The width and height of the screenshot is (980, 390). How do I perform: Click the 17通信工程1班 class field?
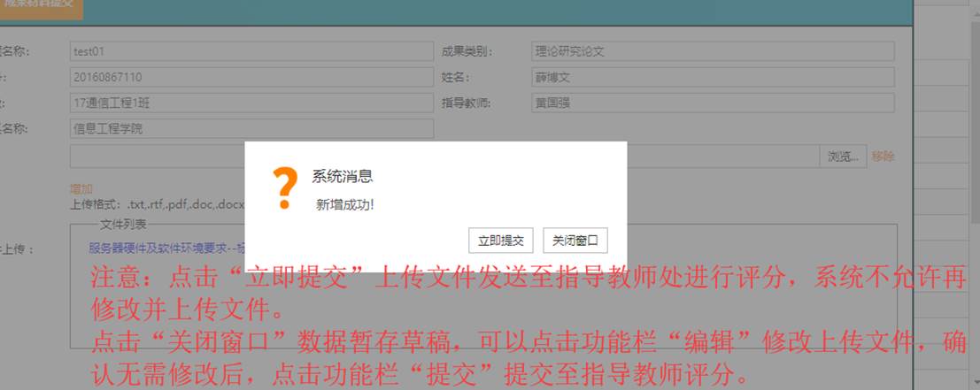[x=251, y=103]
